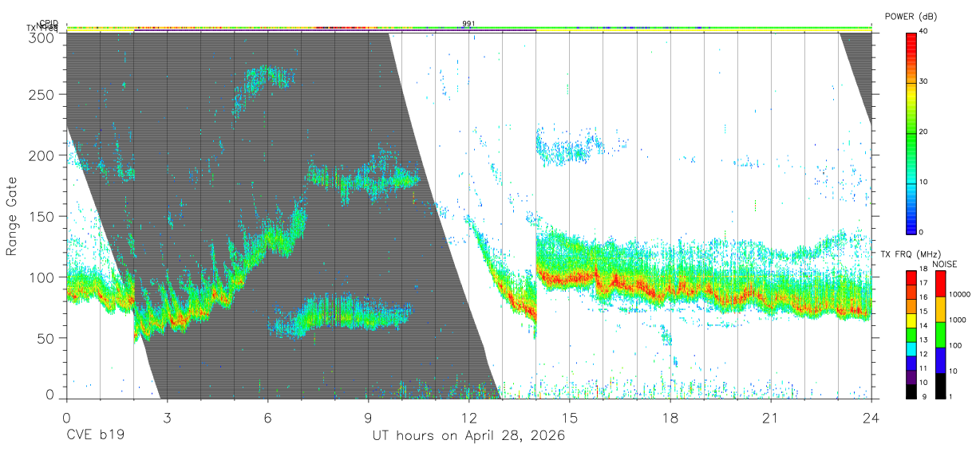This screenshot has height=452, width=980.
Task: Click the POWER (dB) legend title
Action: click(912, 17)
